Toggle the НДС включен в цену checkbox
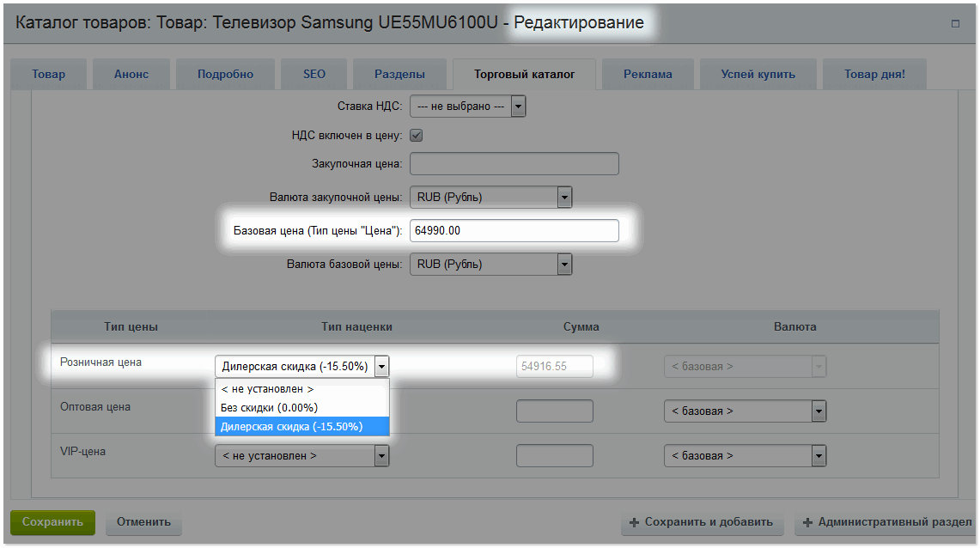980x548 pixels. (417, 135)
